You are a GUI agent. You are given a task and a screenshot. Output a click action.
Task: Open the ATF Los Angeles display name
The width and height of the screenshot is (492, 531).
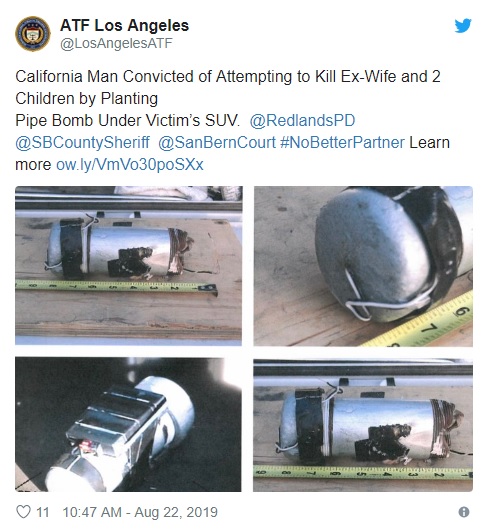[x=124, y=25]
